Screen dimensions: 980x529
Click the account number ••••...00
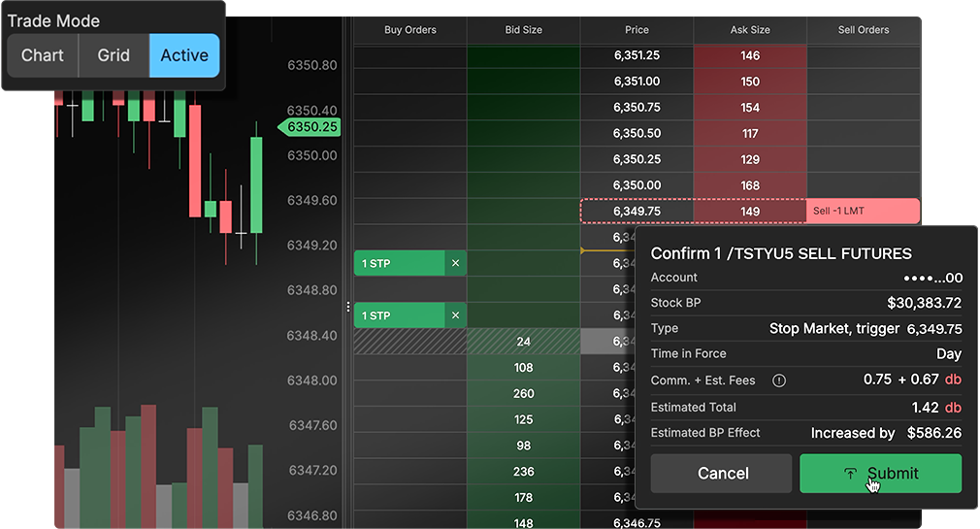pos(933,278)
